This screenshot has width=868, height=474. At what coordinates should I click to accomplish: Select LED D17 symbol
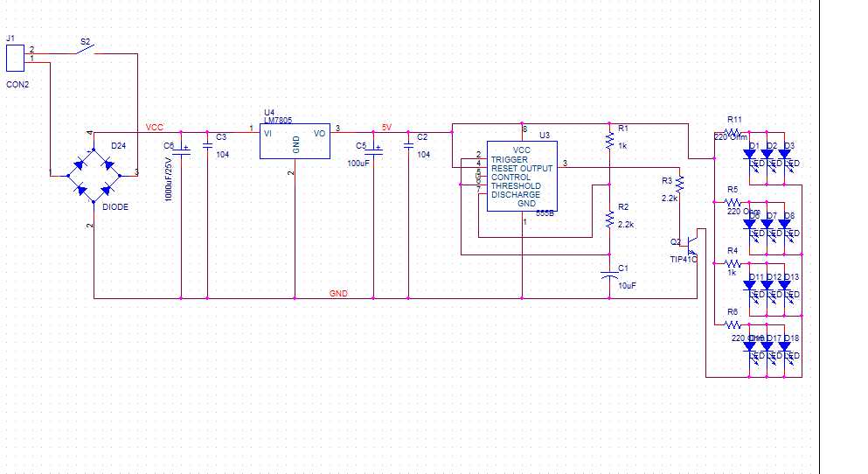coord(767,348)
